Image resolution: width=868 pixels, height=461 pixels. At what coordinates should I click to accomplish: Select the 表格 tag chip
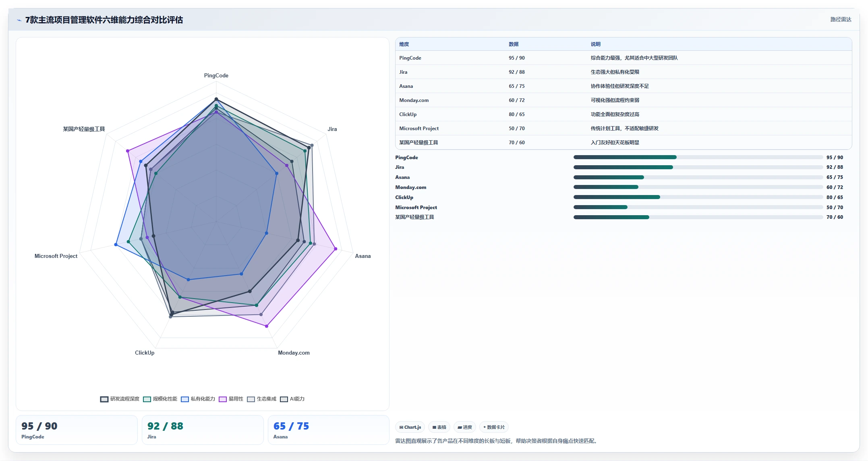pyautogui.click(x=439, y=427)
